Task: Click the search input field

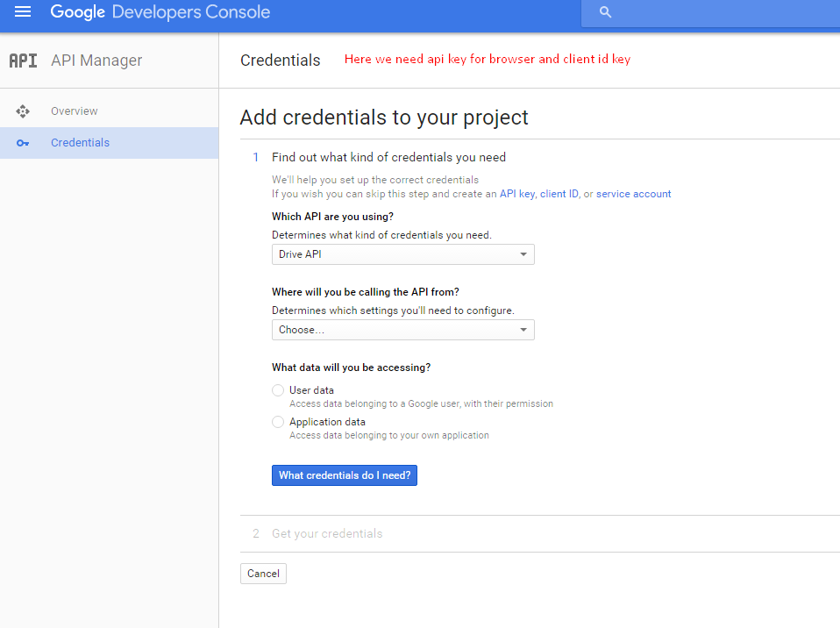Action: 710,13
